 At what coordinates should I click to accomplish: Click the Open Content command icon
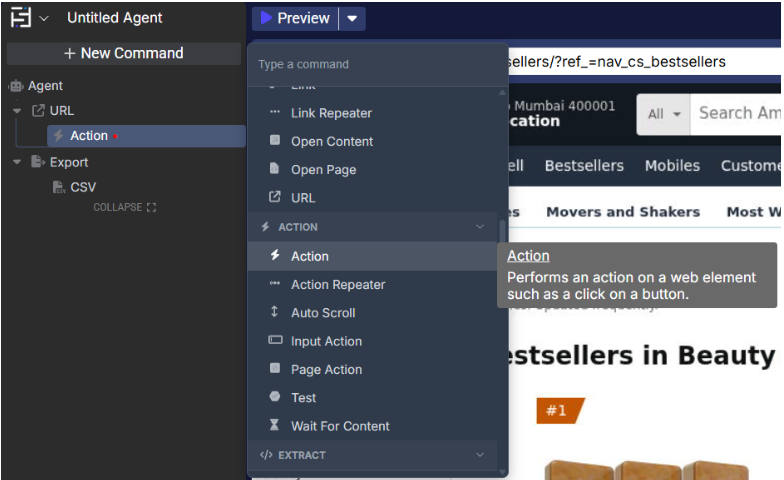275,141
